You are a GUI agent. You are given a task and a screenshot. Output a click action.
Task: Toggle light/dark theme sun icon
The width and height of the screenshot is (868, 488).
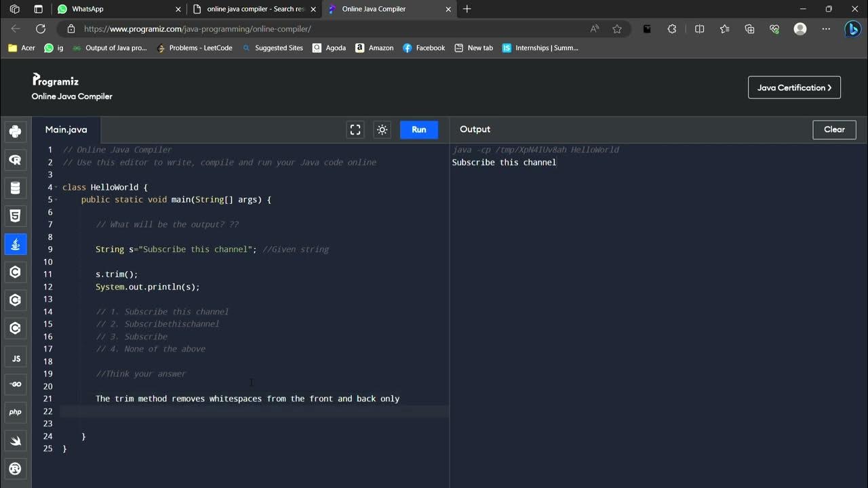click(x=382, y=129)
